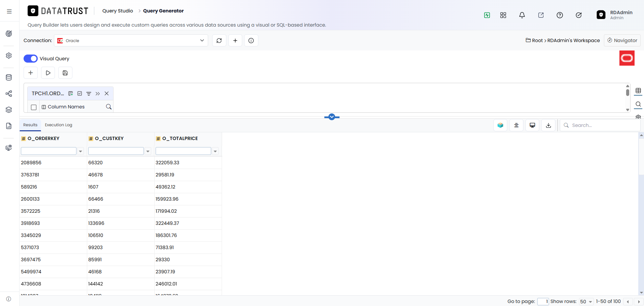Click the Query Generator breadcrumb
Viewport: 644px width, 306px height.
[163, 11]
